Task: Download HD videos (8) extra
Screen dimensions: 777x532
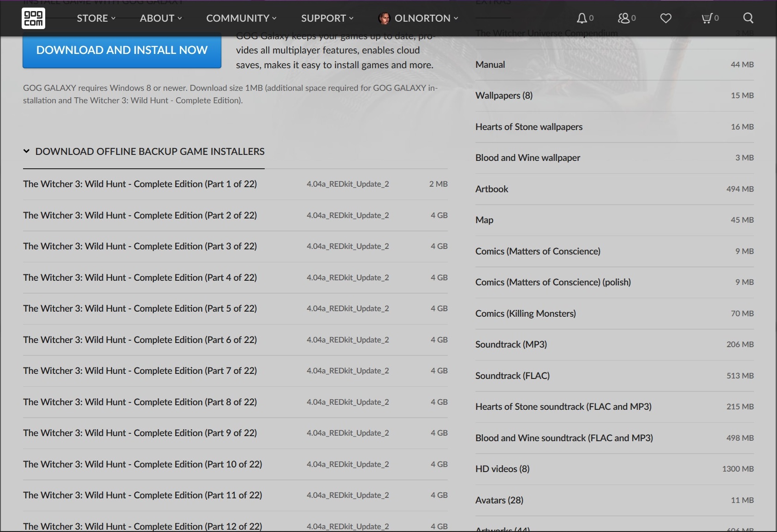Action: pyautogui.click(x=615, y=469)
